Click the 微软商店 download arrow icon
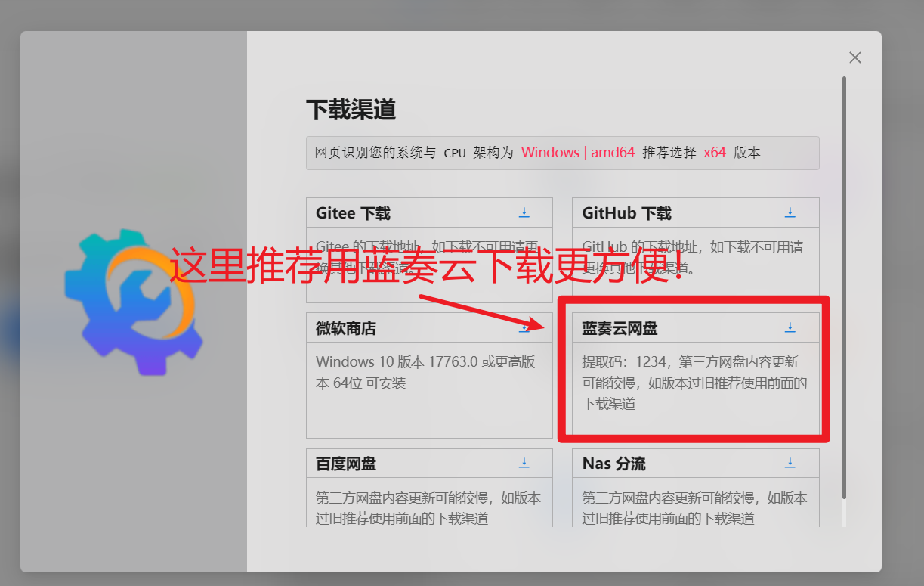The image size is (924, 586). (524, 328)
